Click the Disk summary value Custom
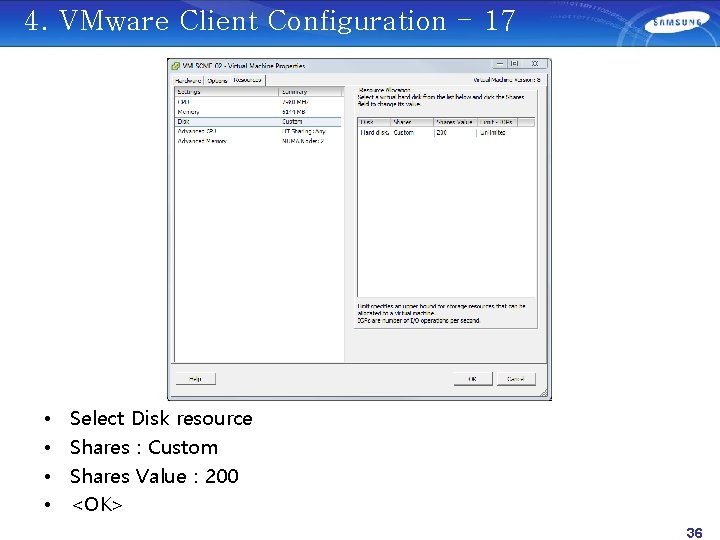Screen dimensions: 720x540 coord(292,122)
